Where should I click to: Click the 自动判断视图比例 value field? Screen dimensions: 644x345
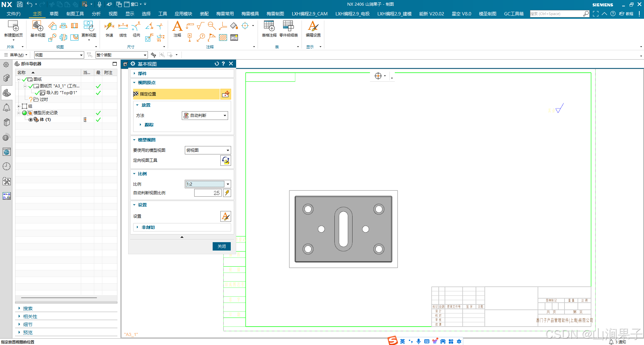[x=208, y=193]
